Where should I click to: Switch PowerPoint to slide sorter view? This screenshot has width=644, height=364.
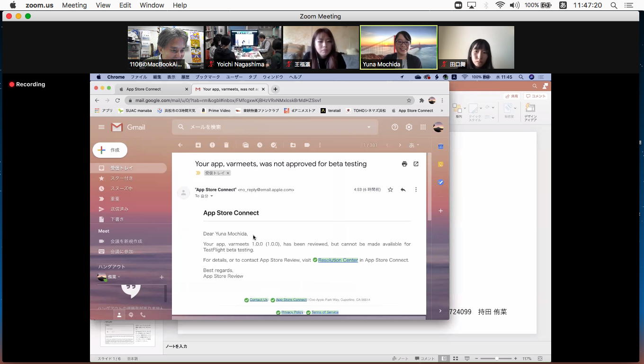click(x=456, y=359)
